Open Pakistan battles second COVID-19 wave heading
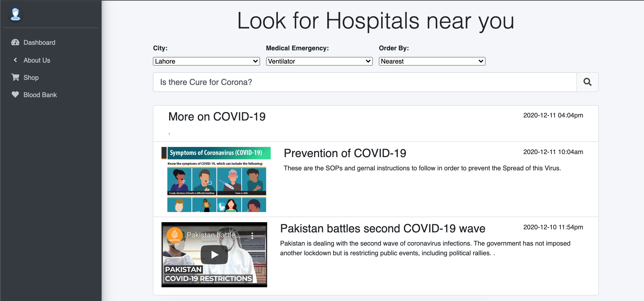Image resolution: width=644 pixels, height=301 pixels. (383, 229)
